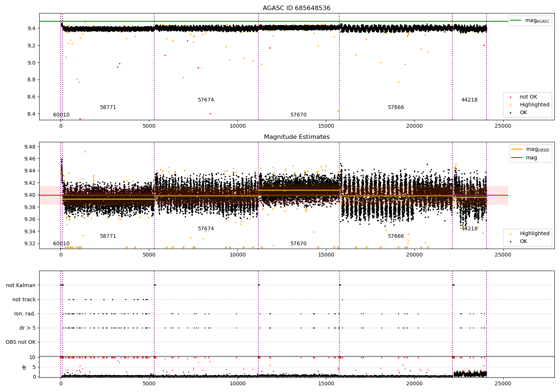Click the title 'AGASC ID 685648536'

(296, 8)
